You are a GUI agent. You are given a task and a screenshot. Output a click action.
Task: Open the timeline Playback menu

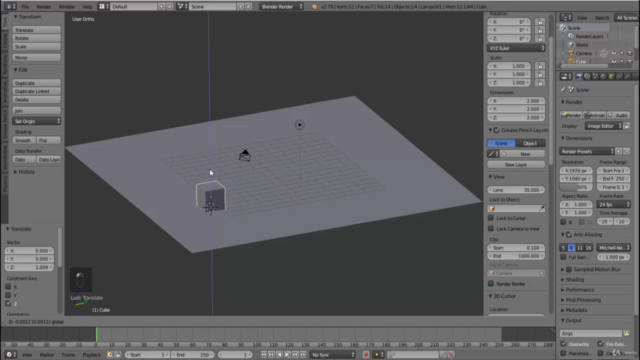91,355
